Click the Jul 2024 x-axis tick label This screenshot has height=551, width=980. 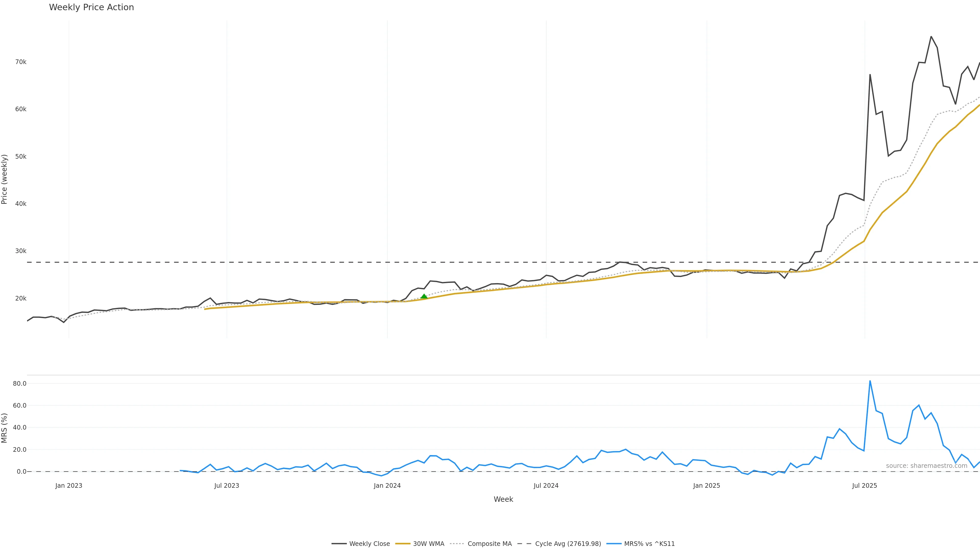point(546,486)
